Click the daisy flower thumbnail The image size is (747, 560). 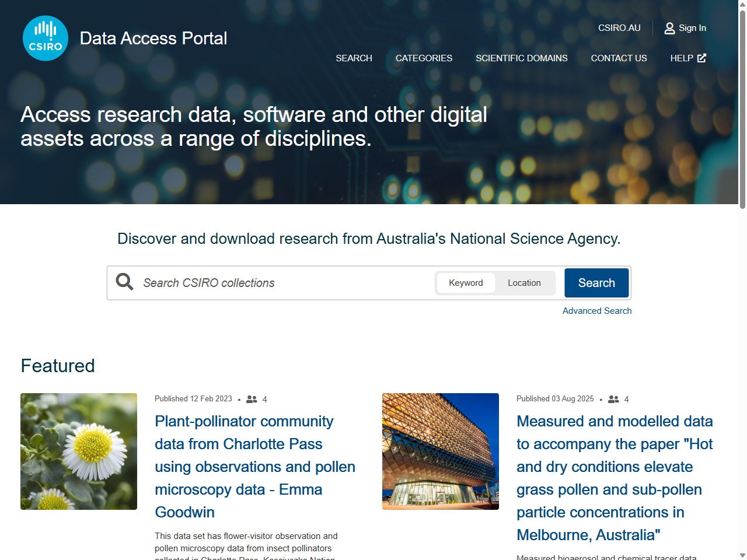tap(79, 451)
